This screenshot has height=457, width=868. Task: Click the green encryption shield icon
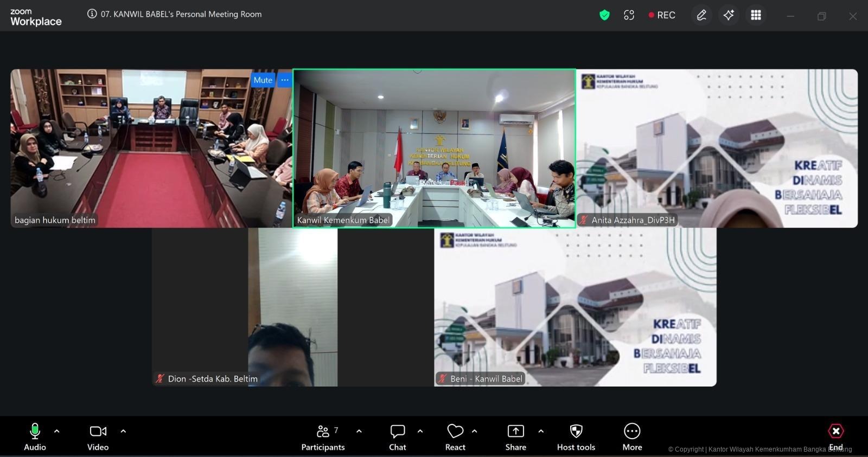point(604,15)
